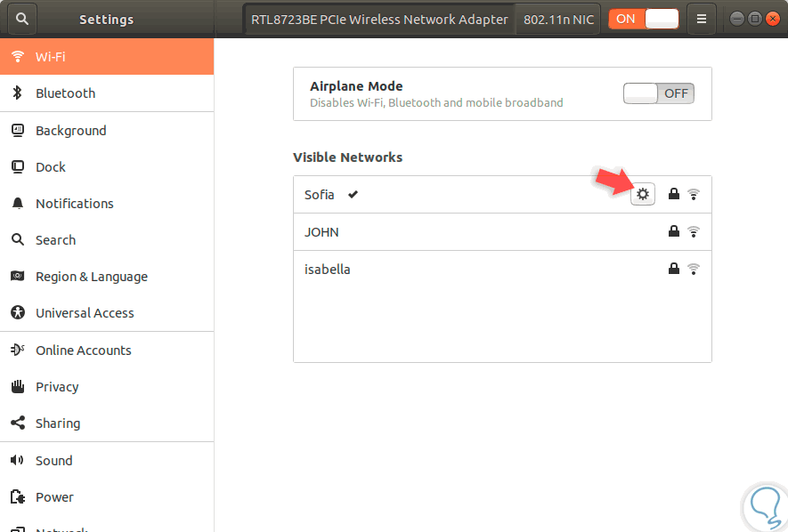Close the Settings window
The image size is (788, 532).
pyautogui.click(x=773, y=19)
